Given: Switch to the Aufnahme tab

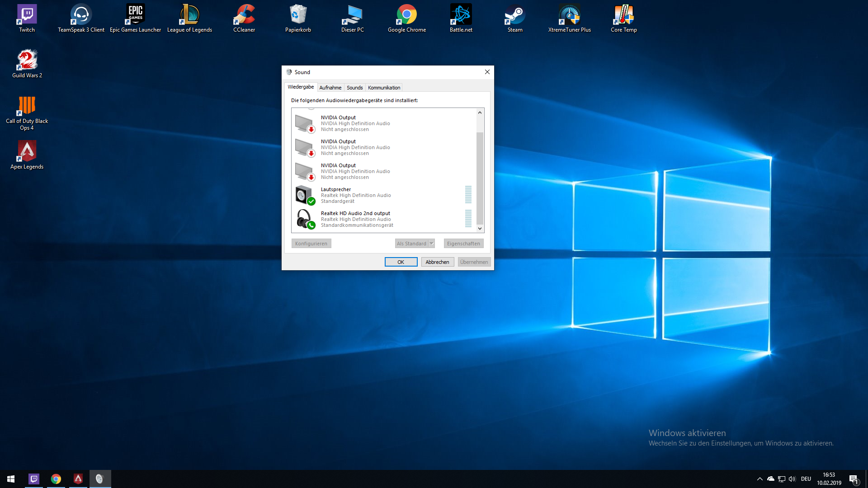Looking at the screenshot, I should [x=330, y=88].
